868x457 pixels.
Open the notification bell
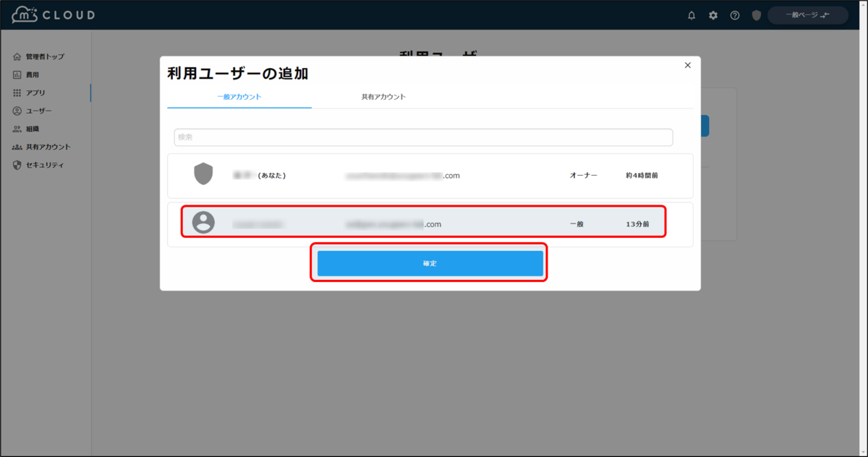[691, 14]
